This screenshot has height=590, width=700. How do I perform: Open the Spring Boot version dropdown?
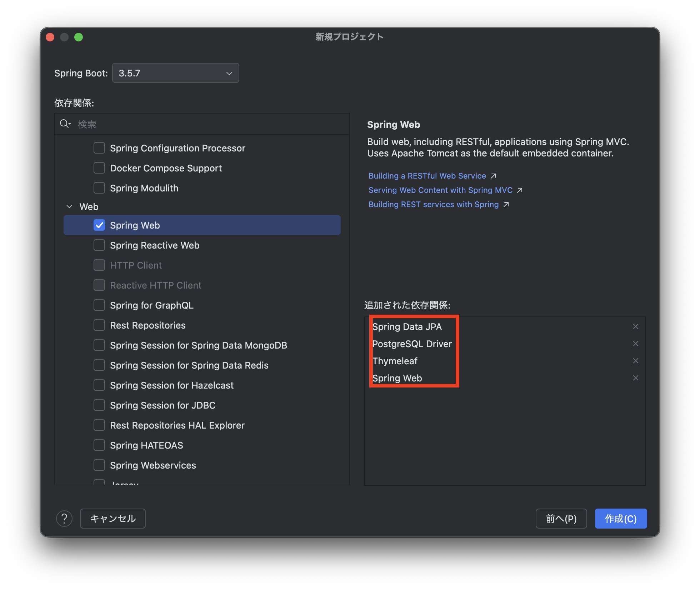(175, 73)
